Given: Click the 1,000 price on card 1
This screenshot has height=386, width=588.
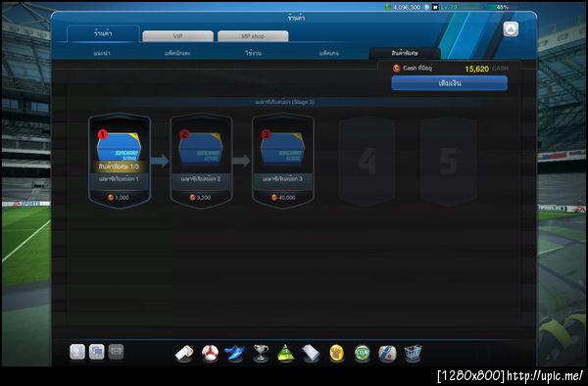Looking at the screenshot, I should [x=122, y=198].
